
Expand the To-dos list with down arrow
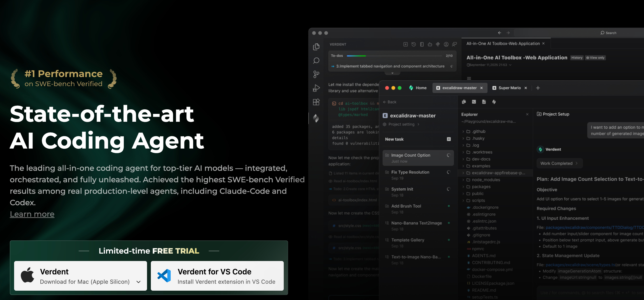click(393, 73)
